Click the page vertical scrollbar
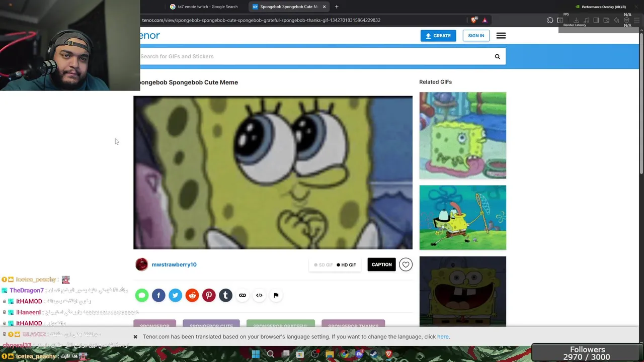Image resolution: width=644 pixels, height=362 pixels. [x=641, y=103]
